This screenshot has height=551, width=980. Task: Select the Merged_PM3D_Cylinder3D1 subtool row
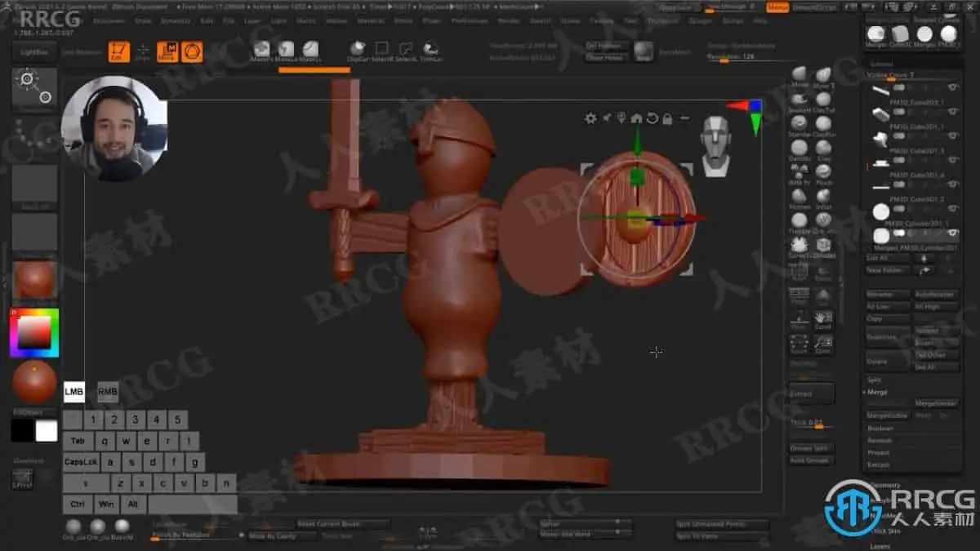[x=913, y=238]
